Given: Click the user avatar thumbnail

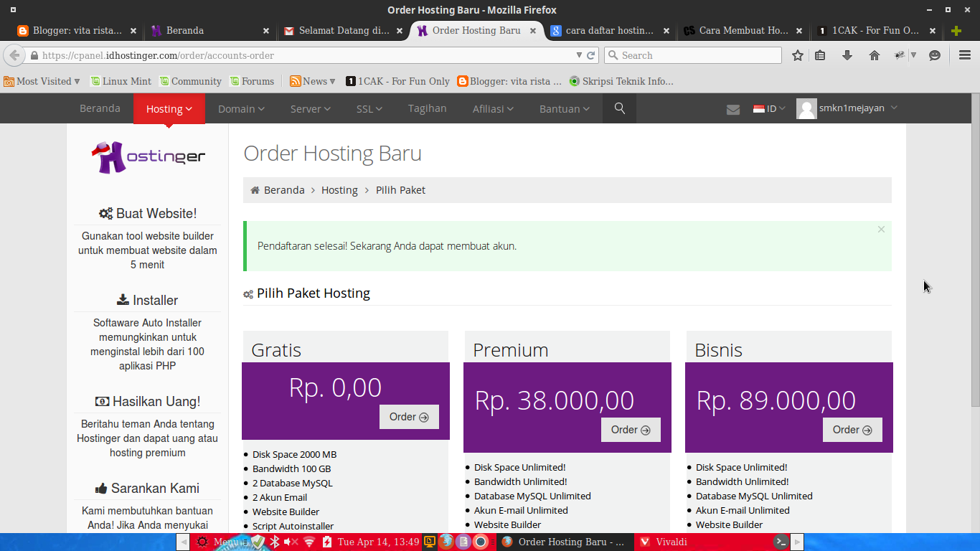Looking at the screenshot, I should point(806,109).
